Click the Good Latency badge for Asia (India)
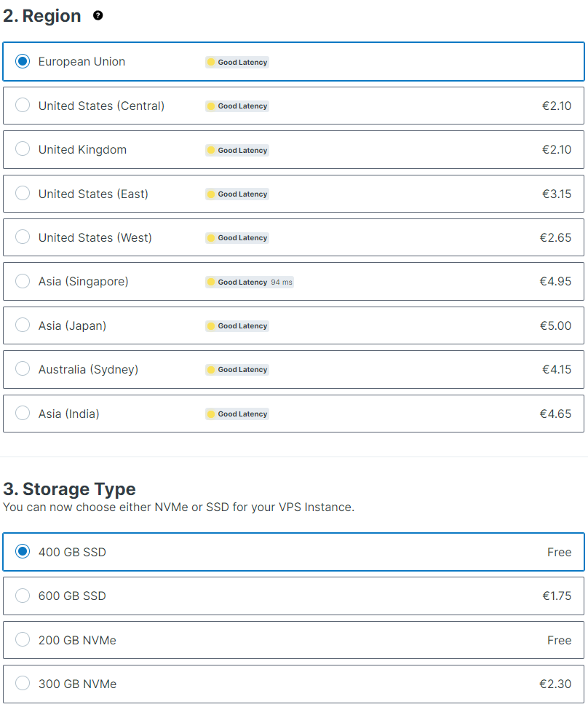This screenshot has height=715, width=588. (237, 414)
